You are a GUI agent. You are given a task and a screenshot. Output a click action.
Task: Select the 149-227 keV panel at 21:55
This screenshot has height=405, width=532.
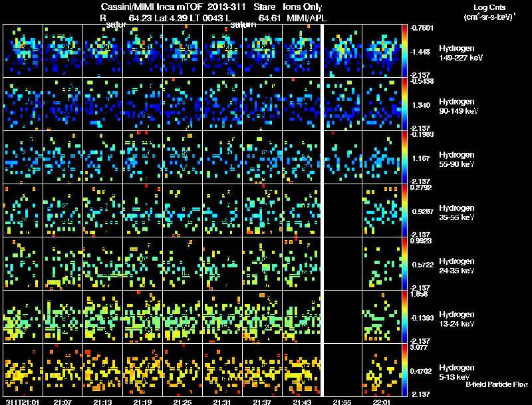tap(342, 51)
